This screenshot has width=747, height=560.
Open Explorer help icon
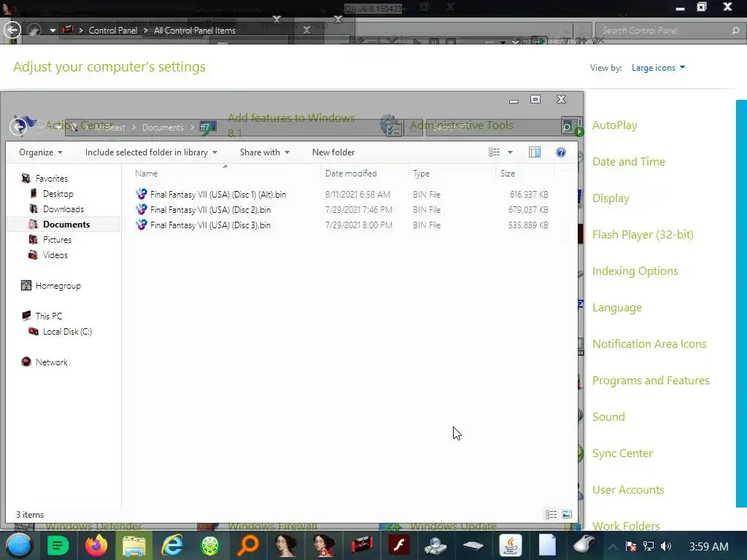tap(561, 152)
